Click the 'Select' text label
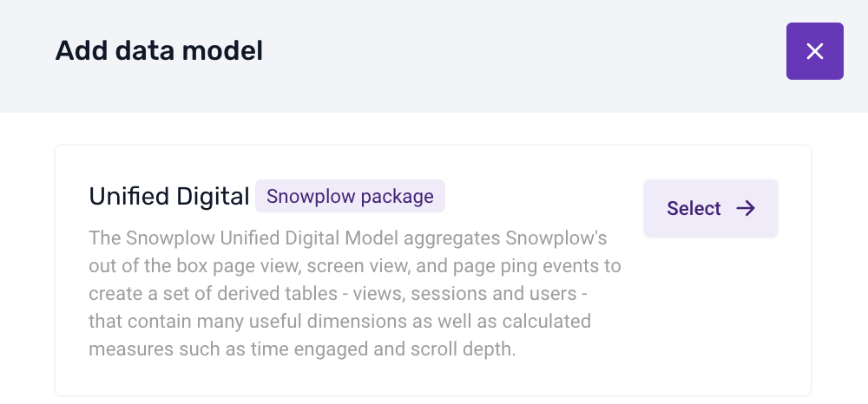Screen dimensions: 868x404 [694, 208]
